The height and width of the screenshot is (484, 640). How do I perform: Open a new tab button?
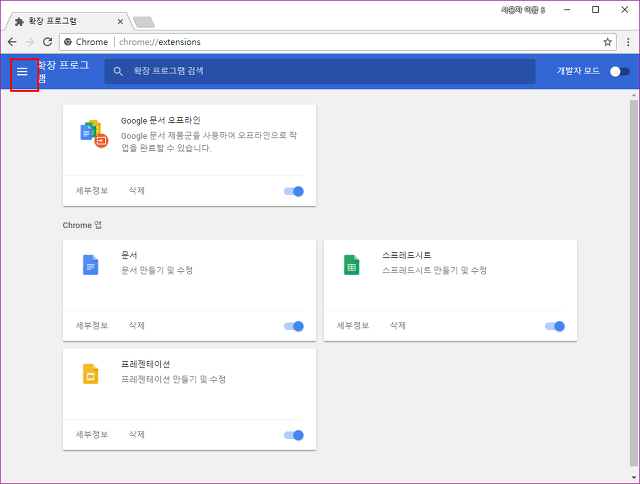click(x=144, y=22)
